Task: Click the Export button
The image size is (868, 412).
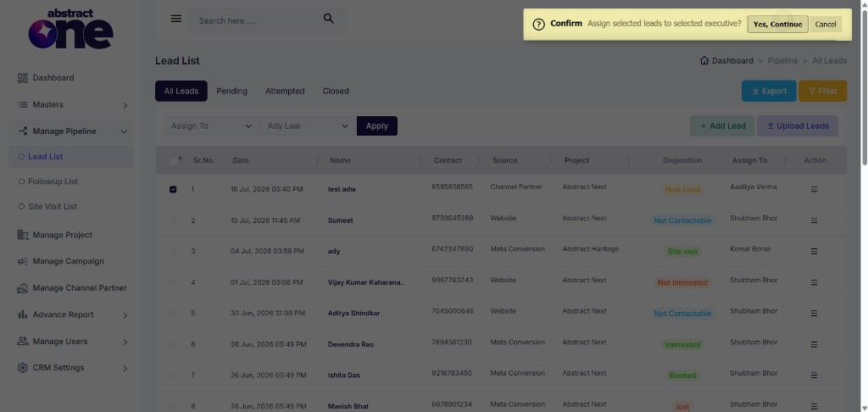Action: (x=769, y=91)
